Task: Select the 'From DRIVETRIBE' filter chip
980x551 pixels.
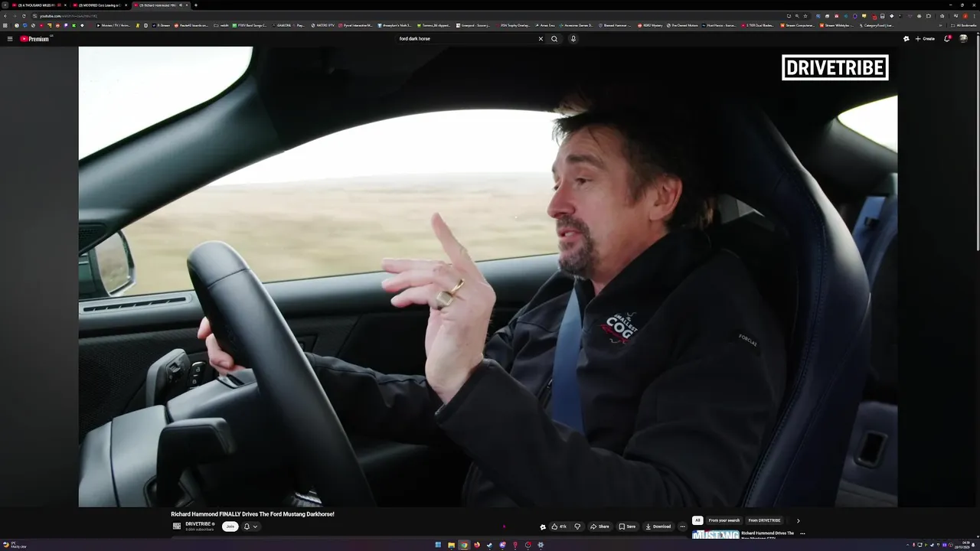Action: click(764, 520)
